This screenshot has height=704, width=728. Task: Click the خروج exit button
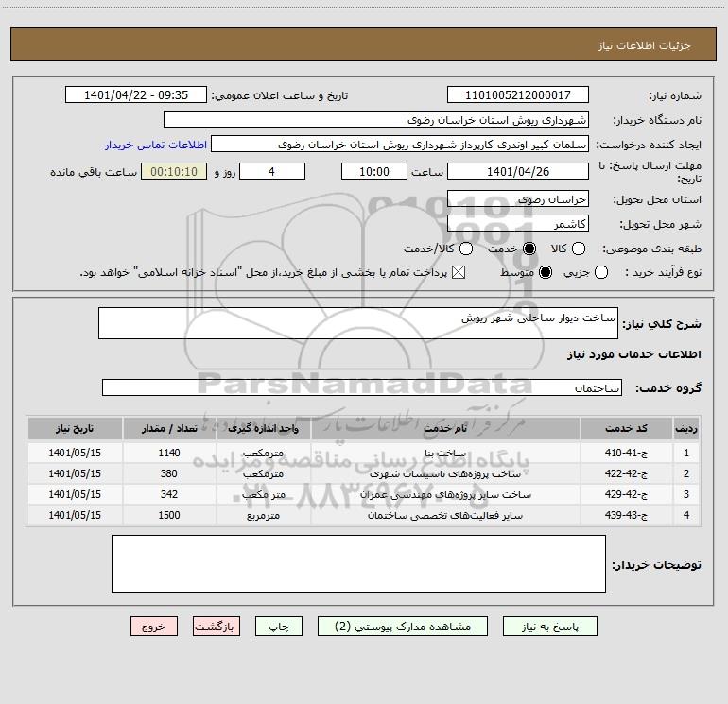pyautogui.click(x=154, y=627)
